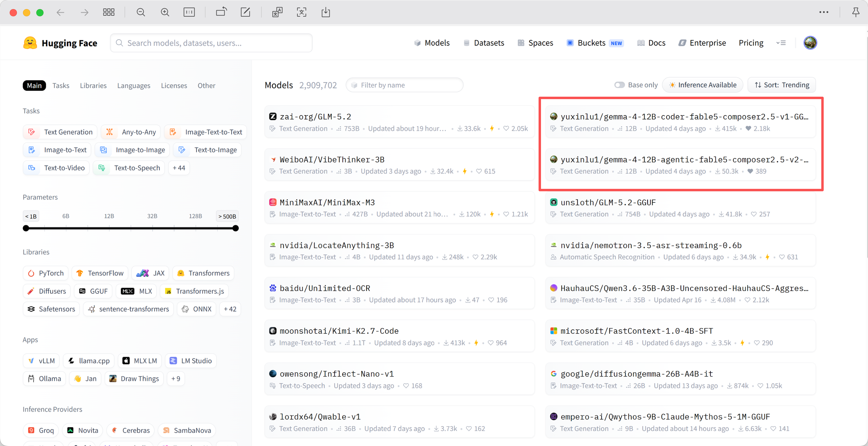Click the text recognition scan icon
868x446 pixels.
(302, 12)
